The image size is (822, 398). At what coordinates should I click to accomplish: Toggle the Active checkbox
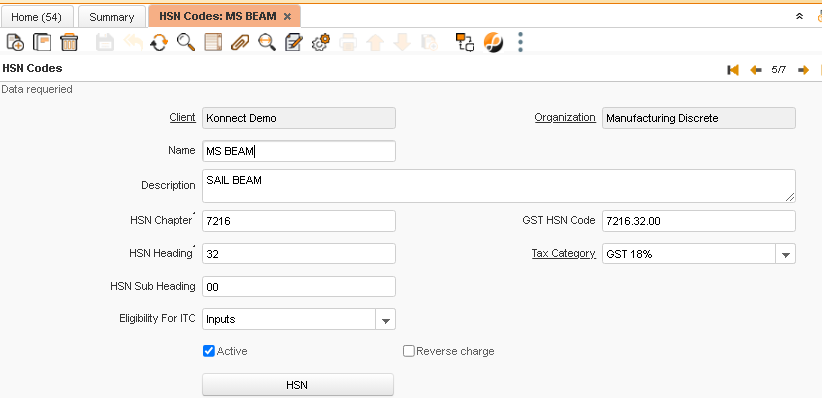click(x=209, y=351)
